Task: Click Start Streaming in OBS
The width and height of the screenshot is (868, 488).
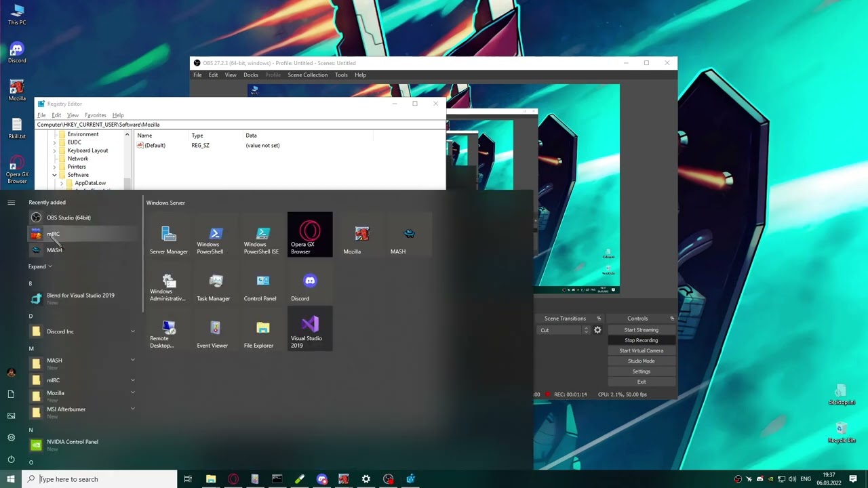Action: (x=641, y=330)
